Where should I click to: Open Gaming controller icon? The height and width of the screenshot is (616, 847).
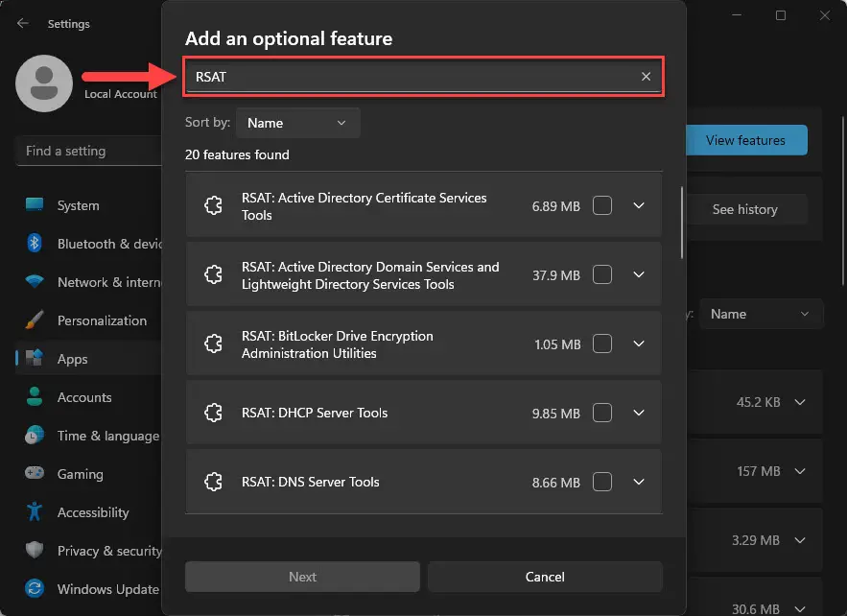coord(35,473)
